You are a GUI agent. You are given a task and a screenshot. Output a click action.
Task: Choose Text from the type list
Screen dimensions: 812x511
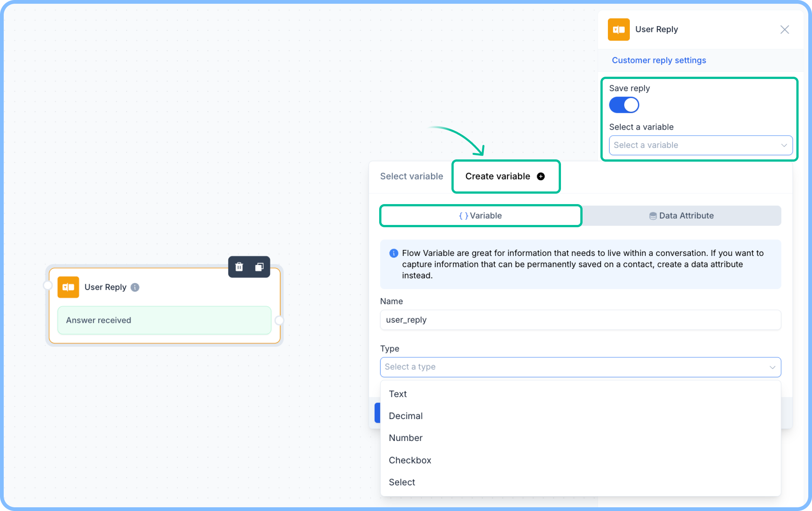click(x=398, y=394)
